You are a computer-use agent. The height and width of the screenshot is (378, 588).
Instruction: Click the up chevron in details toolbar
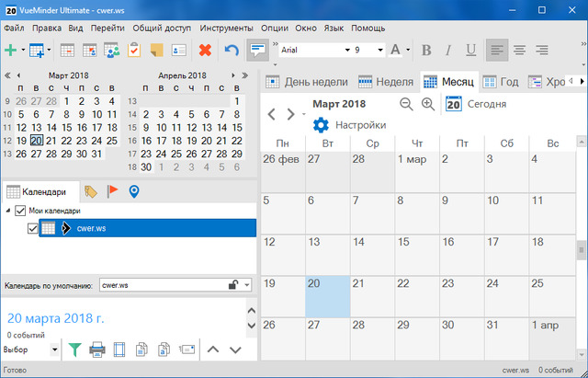(x=213, y=349)
